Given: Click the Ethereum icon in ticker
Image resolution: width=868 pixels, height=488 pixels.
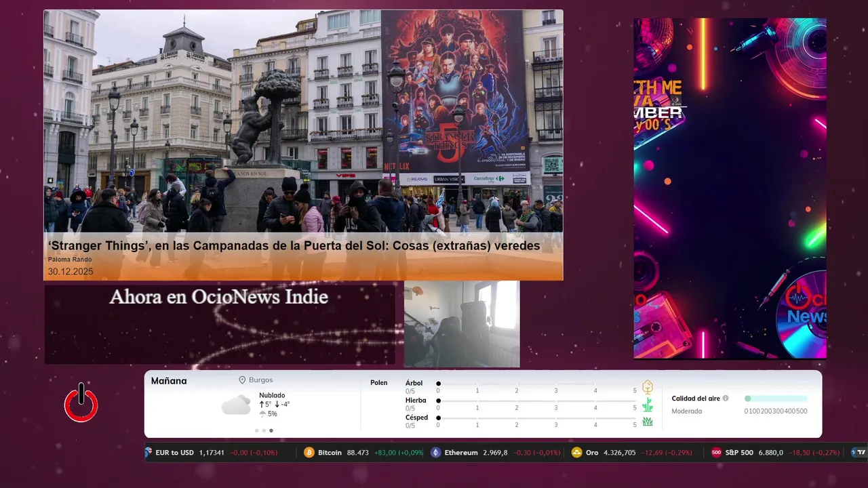Looking at the screenshot, I should click(436, 452).
